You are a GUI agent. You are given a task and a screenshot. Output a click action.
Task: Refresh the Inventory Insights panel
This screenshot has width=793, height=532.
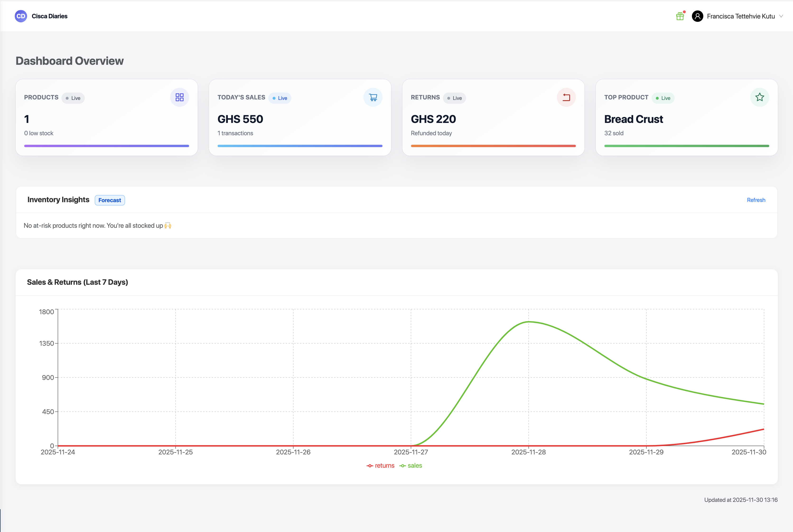[x=756, y=200]
